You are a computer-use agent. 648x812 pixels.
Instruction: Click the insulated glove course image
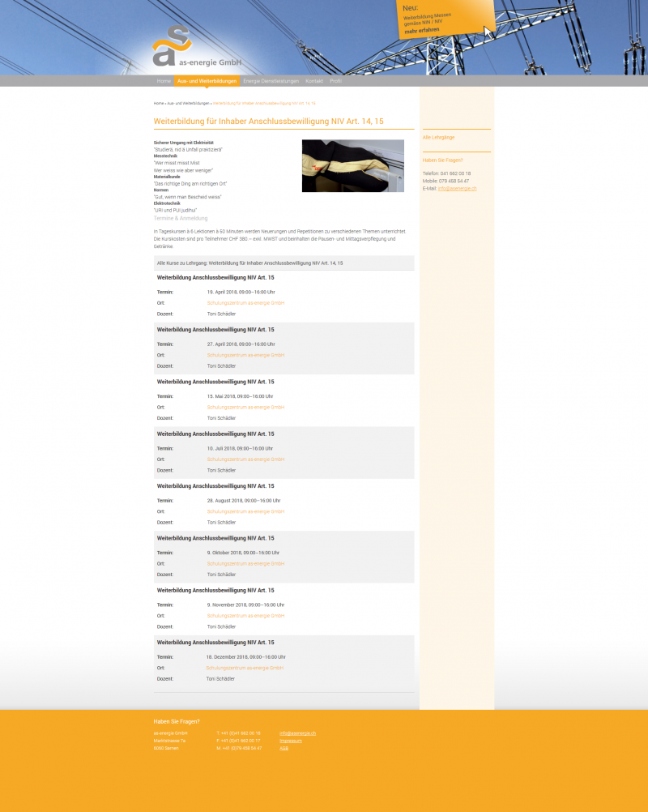coord(352,165)
